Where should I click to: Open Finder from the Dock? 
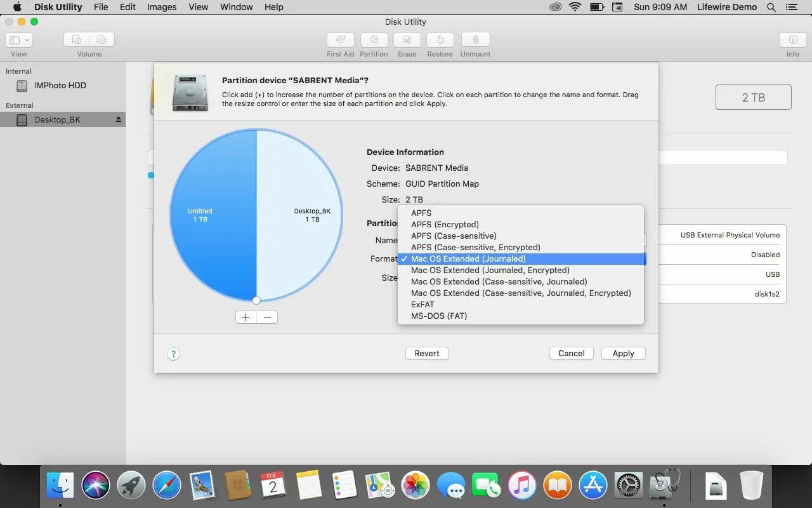pyautogui.click(x=60, y=486)
